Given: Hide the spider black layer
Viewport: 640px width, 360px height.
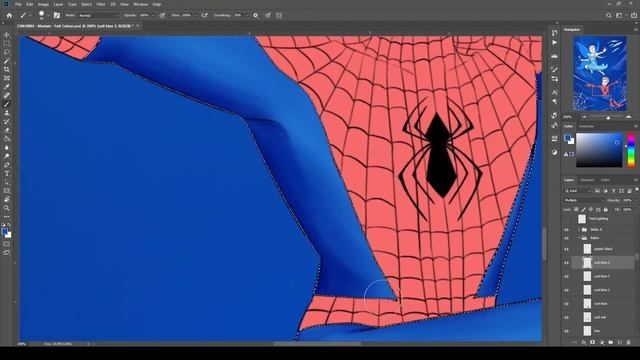Looking at the screenshot, I should click(x=567, y=249).
